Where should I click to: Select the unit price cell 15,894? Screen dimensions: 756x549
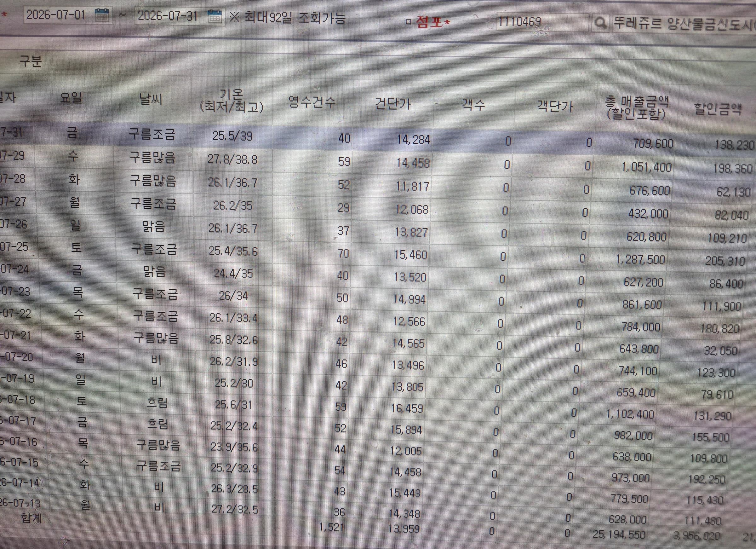406,430
